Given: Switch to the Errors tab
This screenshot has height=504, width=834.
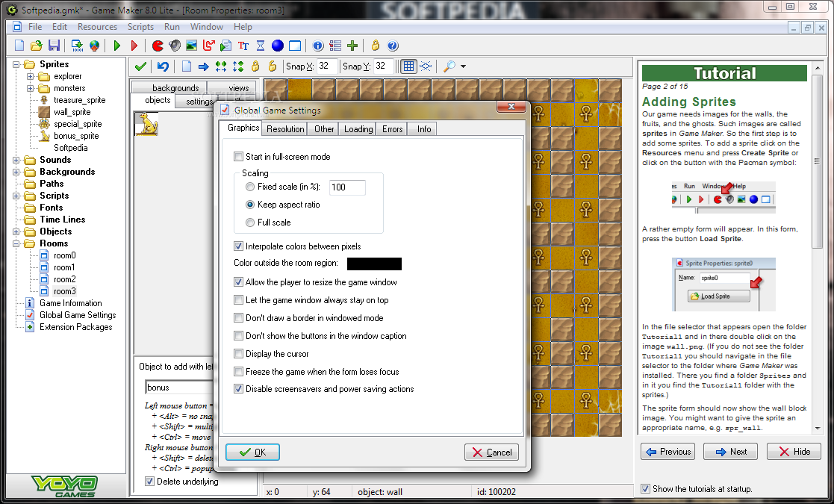Looking at the screenshot, I should (x=392, y=129).
